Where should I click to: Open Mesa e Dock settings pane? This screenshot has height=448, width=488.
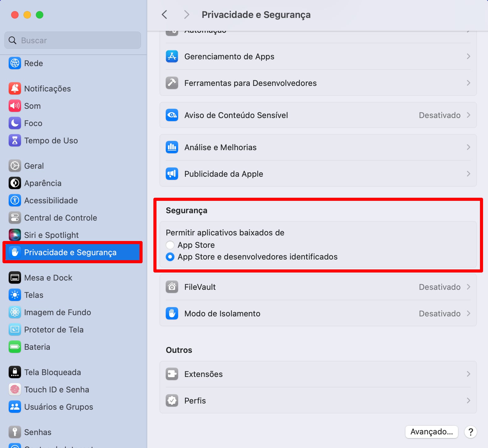(48, 278)
